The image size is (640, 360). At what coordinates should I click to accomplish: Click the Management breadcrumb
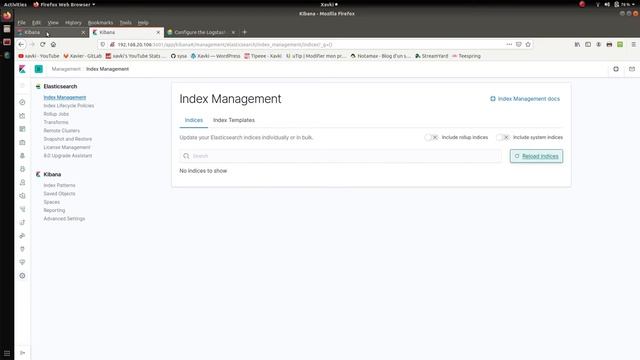pyautogui.click(x=66, y=69)
